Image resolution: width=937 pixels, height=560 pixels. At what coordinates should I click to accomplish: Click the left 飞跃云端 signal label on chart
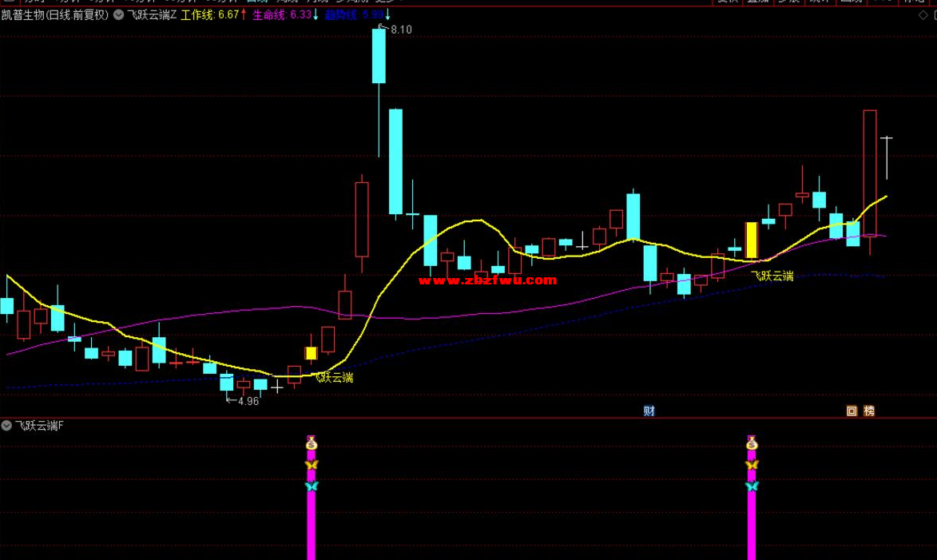pos(334,378)
